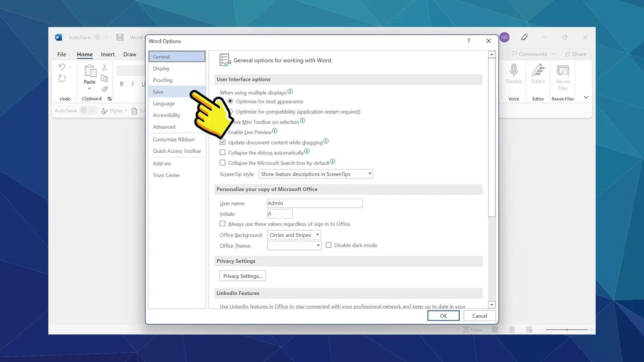Click the zoom in plus icon

click(x=592, y=329)
